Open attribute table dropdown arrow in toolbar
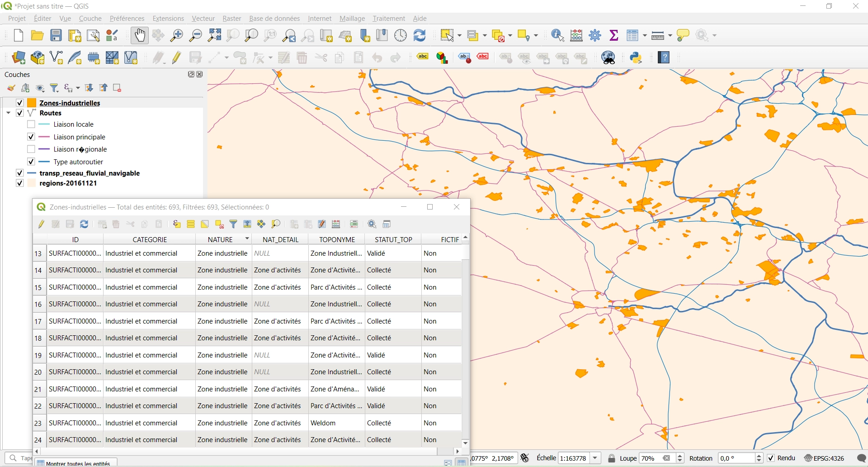 (645, 35)
